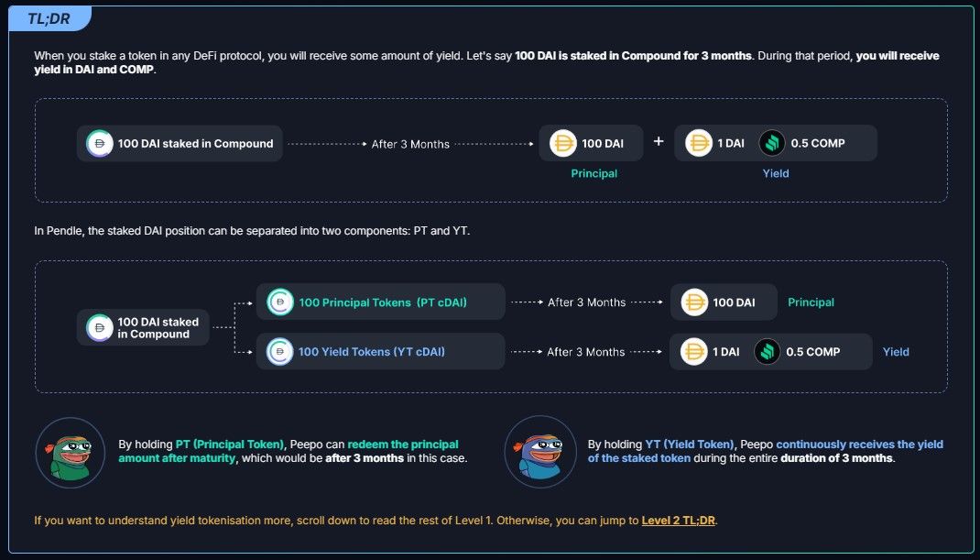This screenshot has height=560, width=980.
Task: Select the TL;DR tab label
Action: 49,17
